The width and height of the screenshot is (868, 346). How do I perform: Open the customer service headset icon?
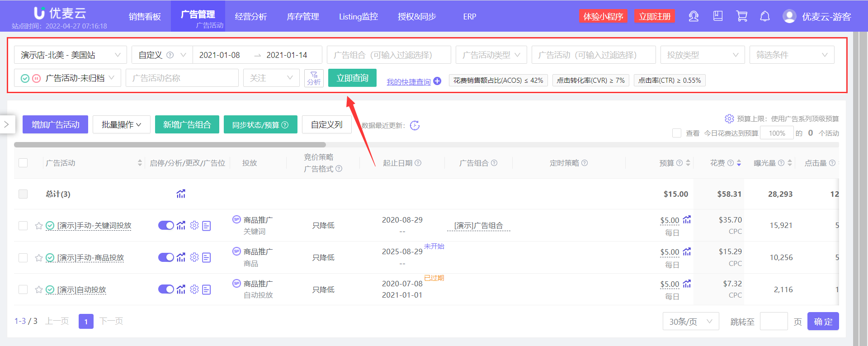pyautogui.click(x=693, y=16)
